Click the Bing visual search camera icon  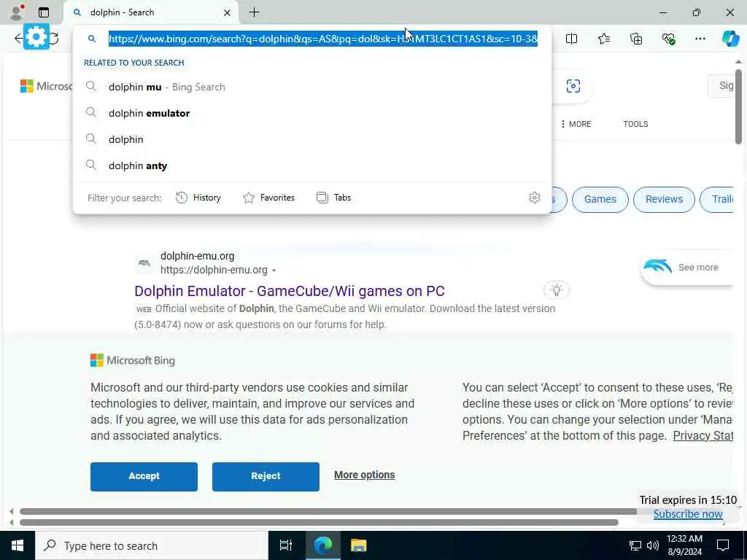(x=573, y=86)
